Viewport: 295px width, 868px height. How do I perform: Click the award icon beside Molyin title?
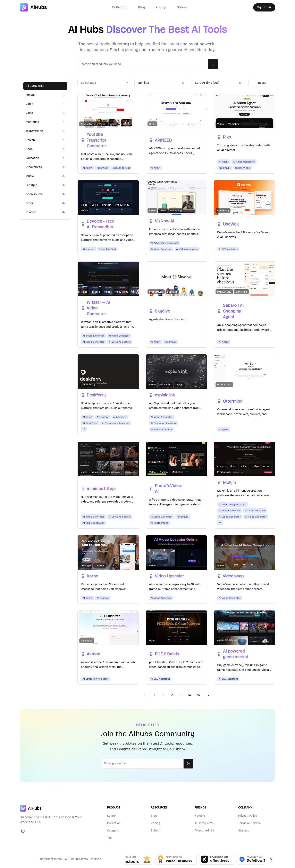[219, 482]
